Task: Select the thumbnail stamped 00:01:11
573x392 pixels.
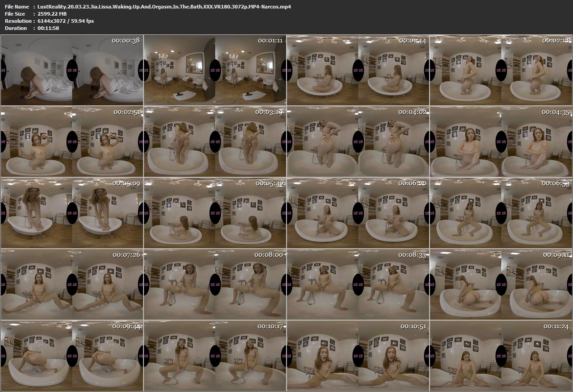Action: pos(215,70)
